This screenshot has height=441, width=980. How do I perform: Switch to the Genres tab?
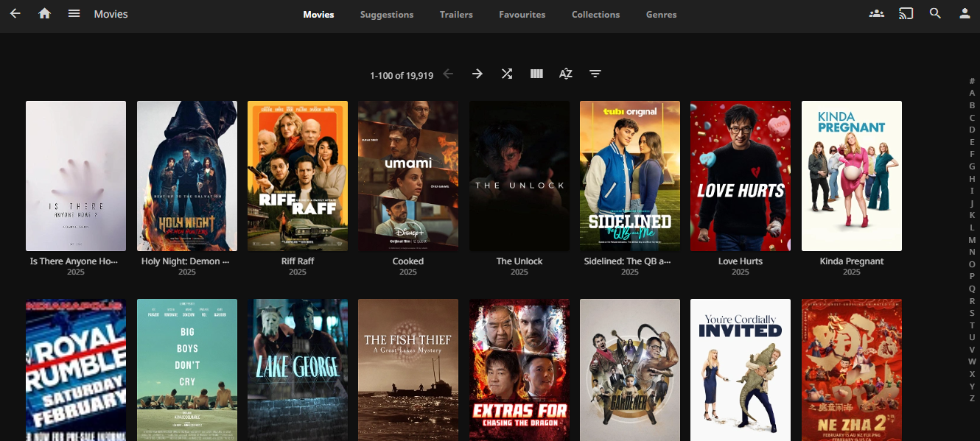tap(661, 14)
